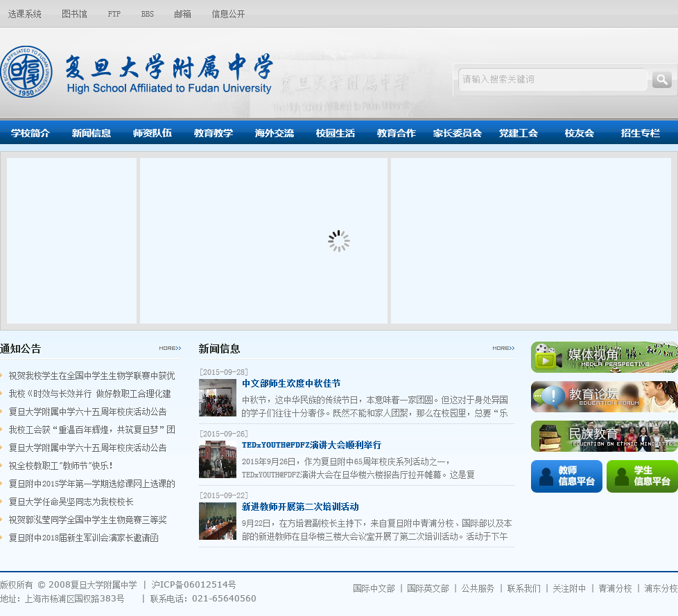Open 选课系统 in the top bar
The image size is (678, 616).
tap(25, 14)
